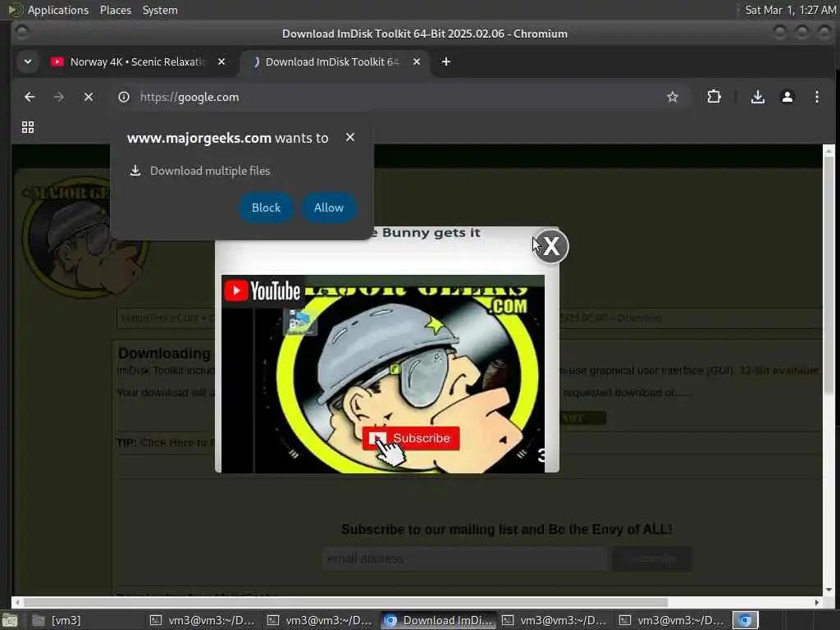Image resolution: width=840 pixels, height=630 pixels.
Task: Click the MajorGeeks video thumbnail
Action: click(x=383, y=374)
